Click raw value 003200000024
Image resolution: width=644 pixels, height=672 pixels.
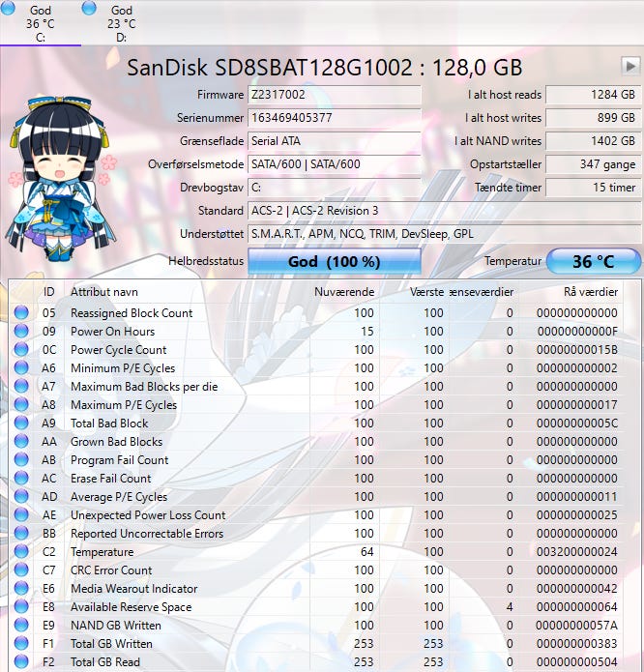pyautogui.click(x=576, y=551)
